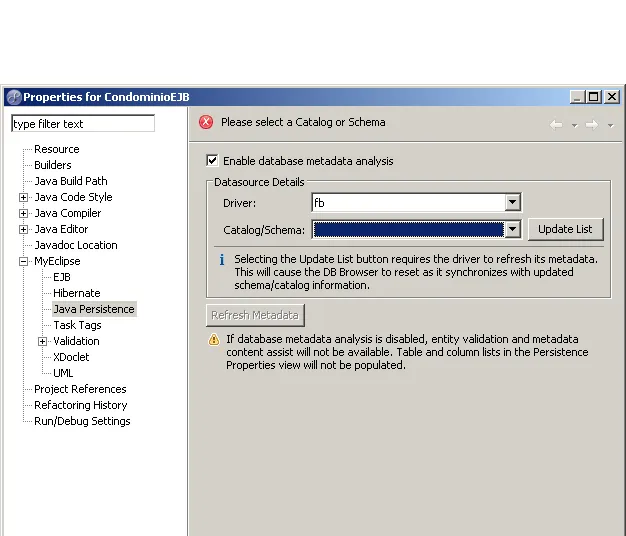Viewport: 626px width, 536px height.
Task: Click the Driver: label
Action: click(240, 203)
